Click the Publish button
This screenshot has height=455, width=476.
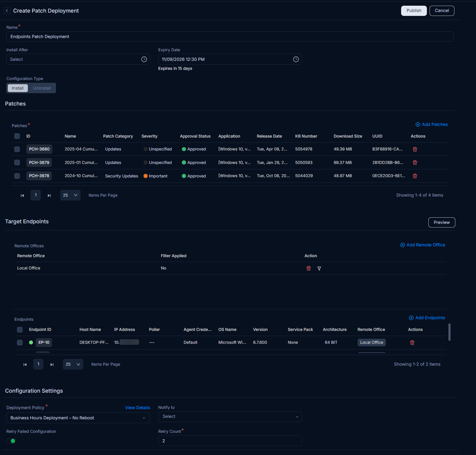[x=414, y=10]
